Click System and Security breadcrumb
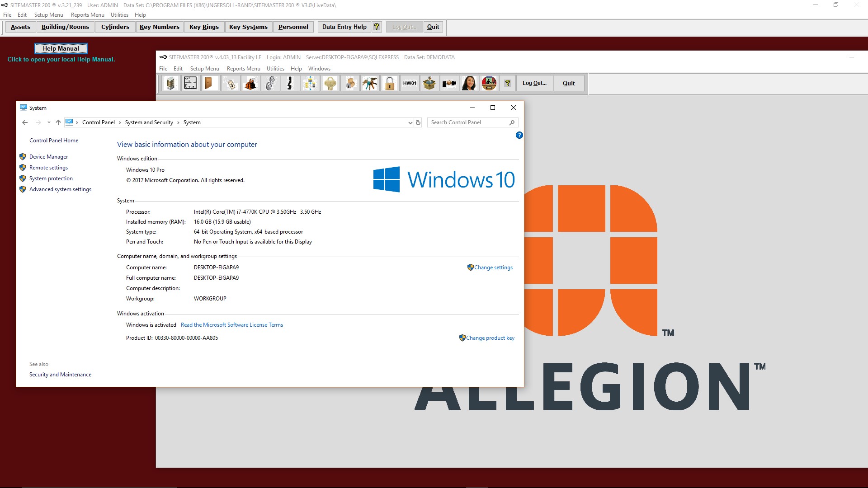 tap(149, 122)
